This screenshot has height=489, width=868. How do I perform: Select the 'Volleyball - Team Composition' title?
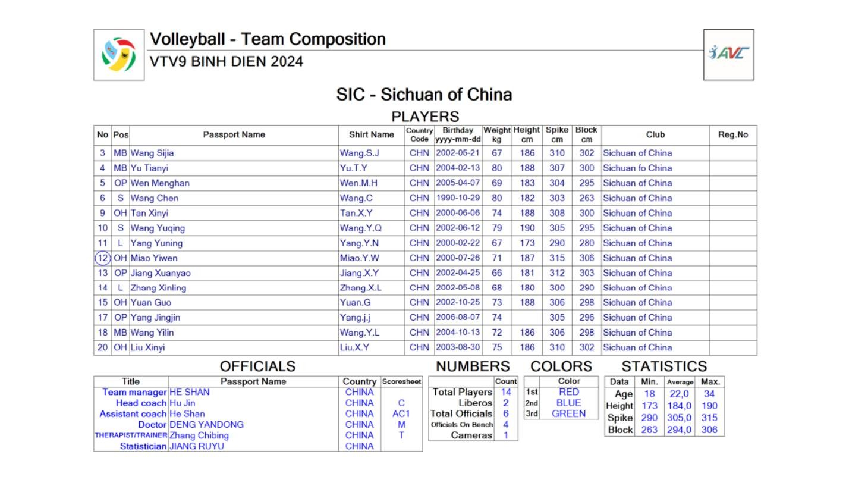(x=268, y=39)
